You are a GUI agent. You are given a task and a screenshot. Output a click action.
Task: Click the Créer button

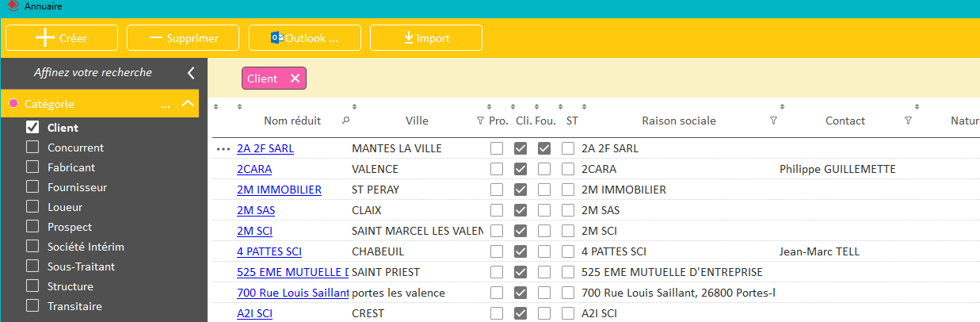click(62, 38)
